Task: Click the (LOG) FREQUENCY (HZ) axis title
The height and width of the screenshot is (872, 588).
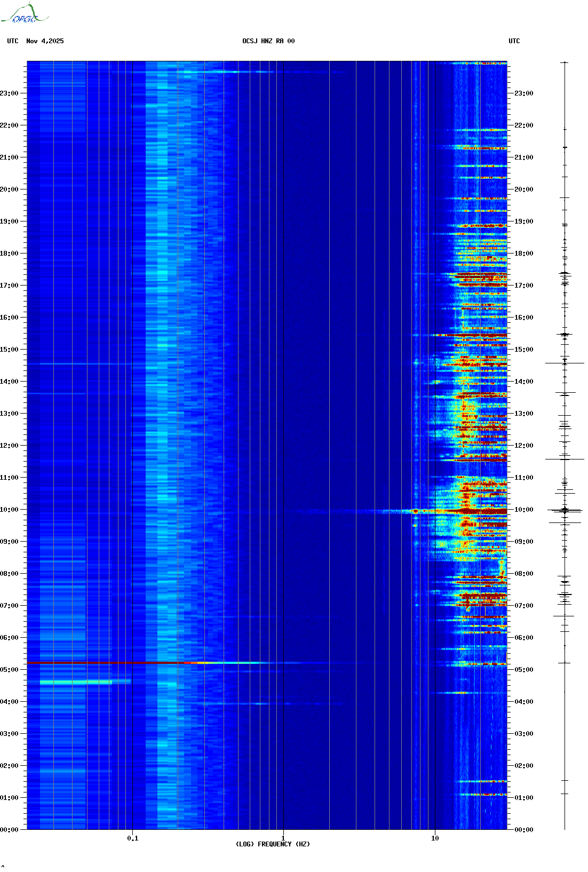Action: [273, 844]
